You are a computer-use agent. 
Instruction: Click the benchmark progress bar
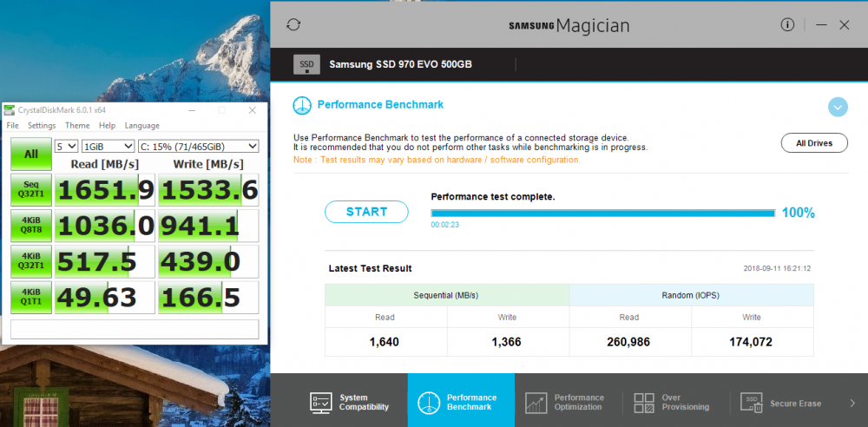603,213
